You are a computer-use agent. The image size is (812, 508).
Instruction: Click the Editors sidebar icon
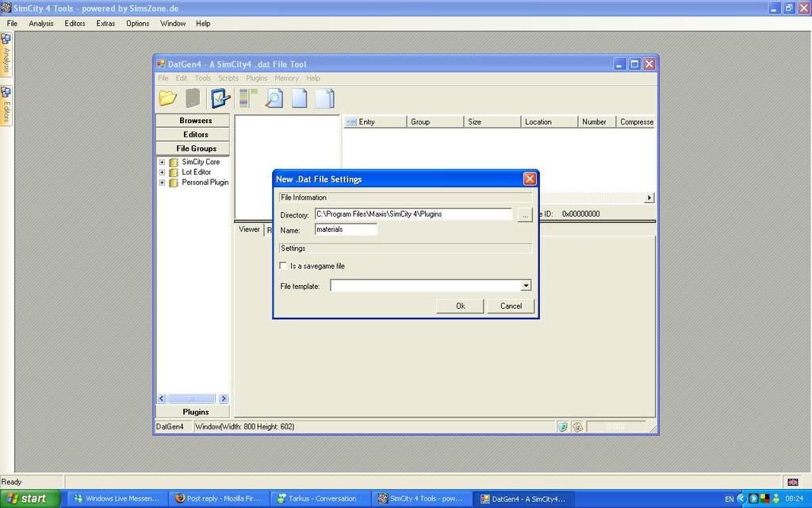tap(6, 92)
